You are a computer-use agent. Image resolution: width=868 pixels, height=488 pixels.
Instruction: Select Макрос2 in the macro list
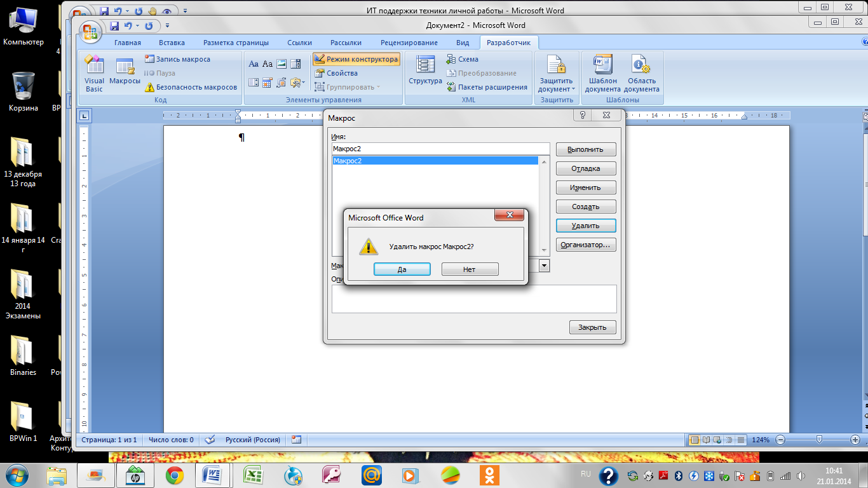(435, 161)
